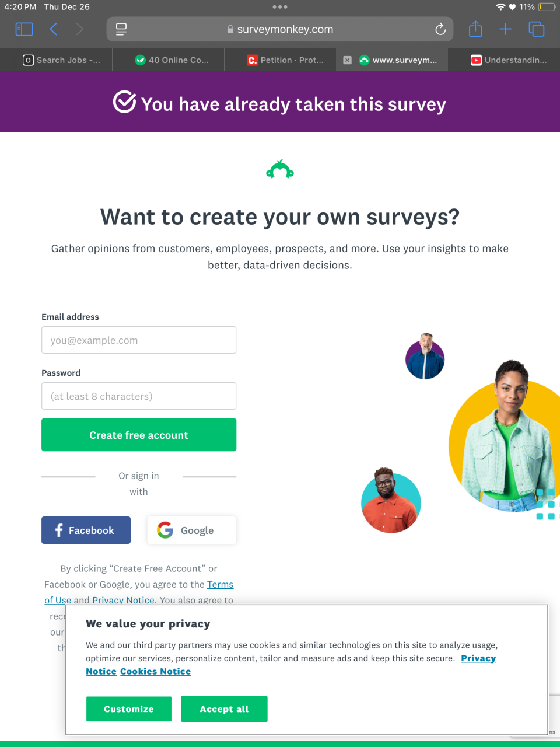
Task: Switch to the Understanding YouTube tab
Action: [x=509, y=60]
